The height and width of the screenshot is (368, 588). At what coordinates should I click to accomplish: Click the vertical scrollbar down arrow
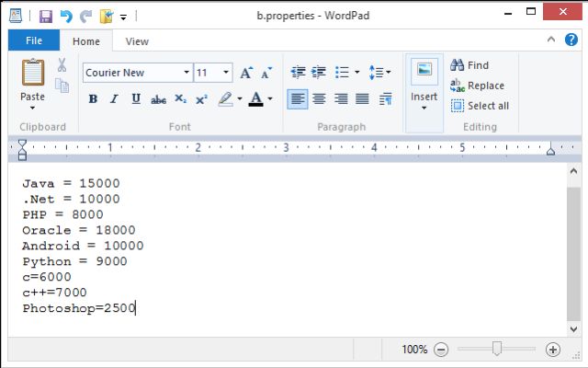(x=573, y=329)
